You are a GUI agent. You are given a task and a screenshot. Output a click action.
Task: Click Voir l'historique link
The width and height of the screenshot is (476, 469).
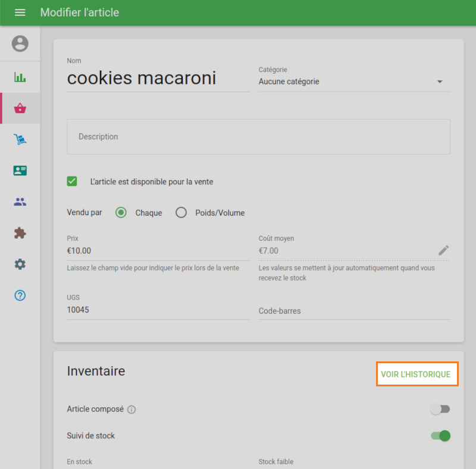pos(416,374)
